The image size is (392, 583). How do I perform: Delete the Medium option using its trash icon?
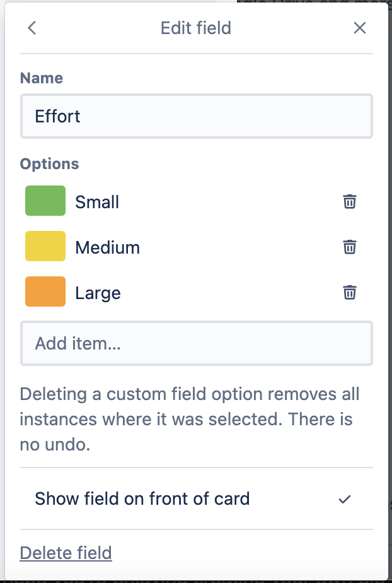350,247
